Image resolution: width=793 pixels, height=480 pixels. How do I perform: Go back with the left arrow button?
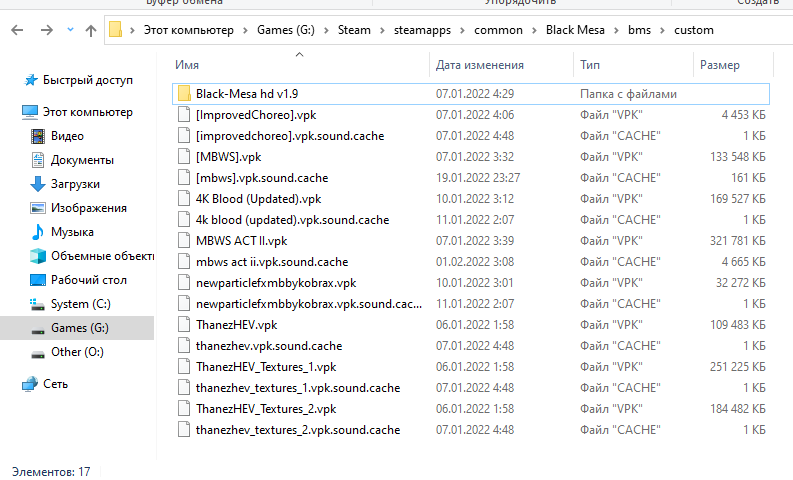[17, 30]
